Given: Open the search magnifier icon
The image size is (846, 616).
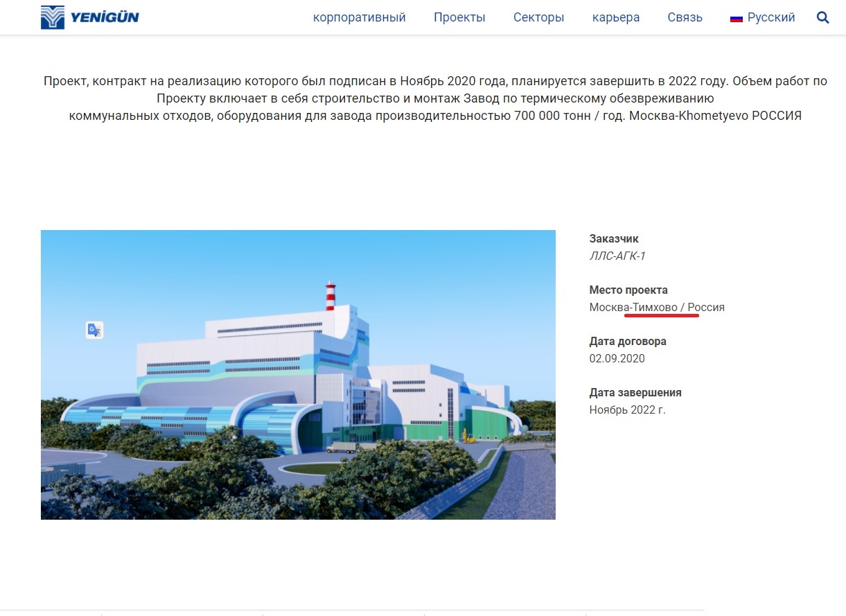Looking at the screenshot, I should (x=823, y=17).
